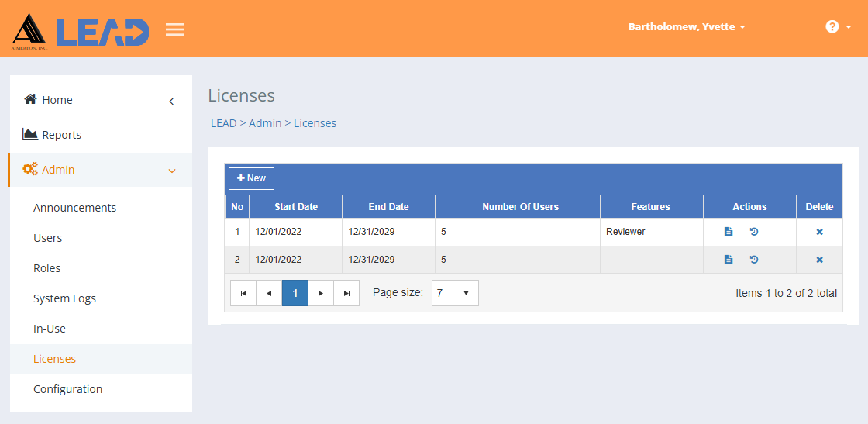Click the document icon for license 1
Image resolution: width=868 pixels, height=424 pixels.
pos(728,232)
